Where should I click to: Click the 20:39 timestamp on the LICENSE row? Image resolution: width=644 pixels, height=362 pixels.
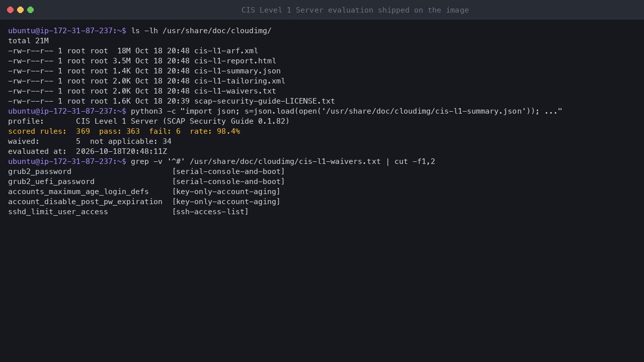tap(178, 101)
